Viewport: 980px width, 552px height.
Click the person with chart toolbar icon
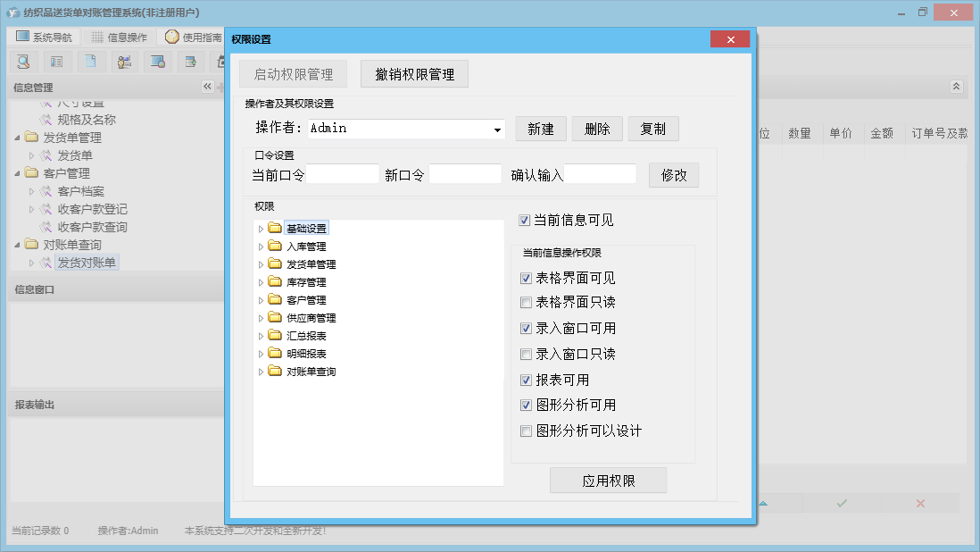pos(124,62)
